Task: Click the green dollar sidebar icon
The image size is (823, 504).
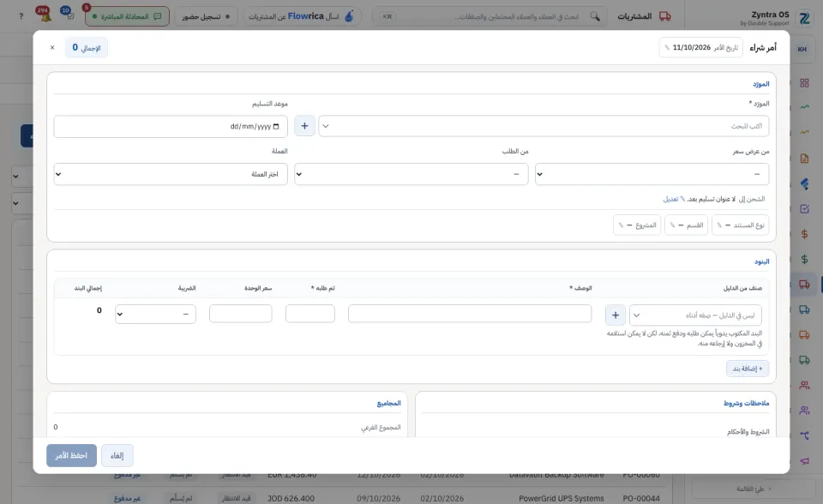Action: pyautogui.click(x=804, y=260)
